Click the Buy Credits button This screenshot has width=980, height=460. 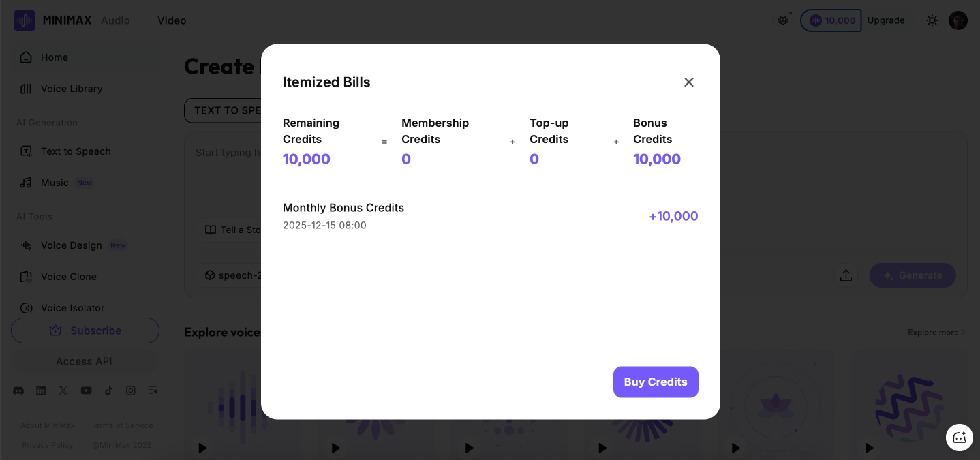click(656, 382)
